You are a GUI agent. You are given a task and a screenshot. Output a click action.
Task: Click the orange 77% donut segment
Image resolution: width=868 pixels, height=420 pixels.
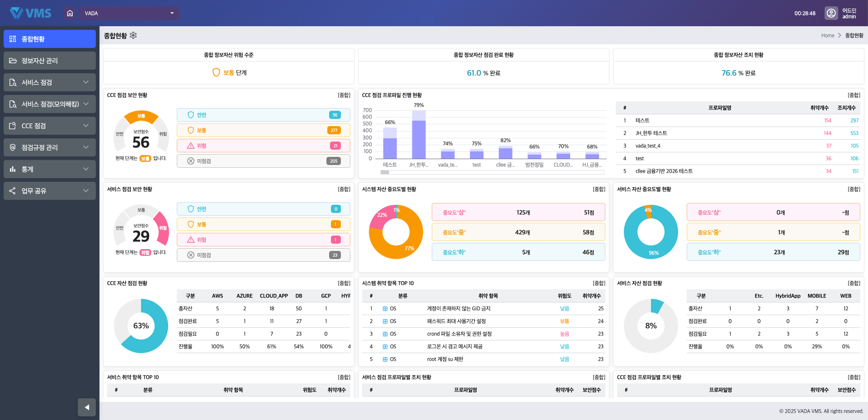410,248
